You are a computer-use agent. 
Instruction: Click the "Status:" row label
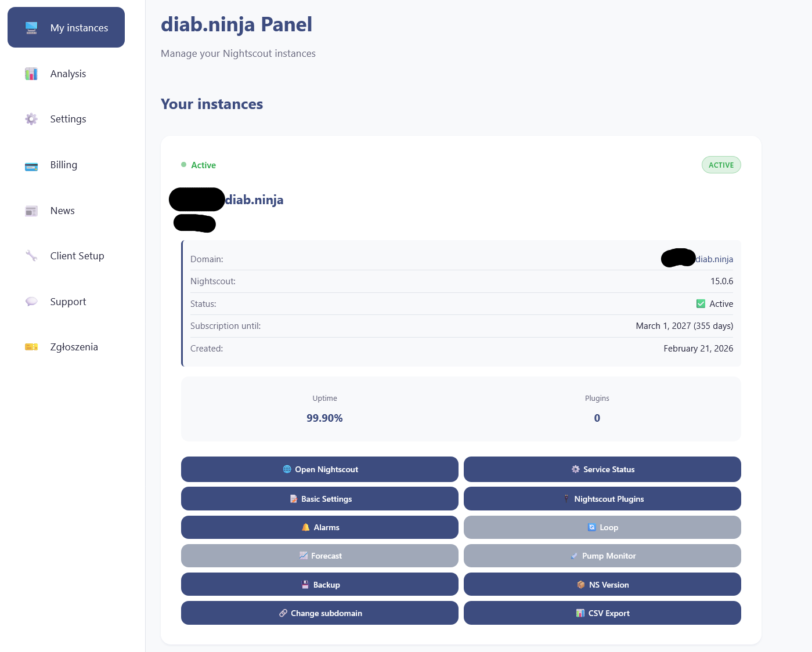point(203,304)
